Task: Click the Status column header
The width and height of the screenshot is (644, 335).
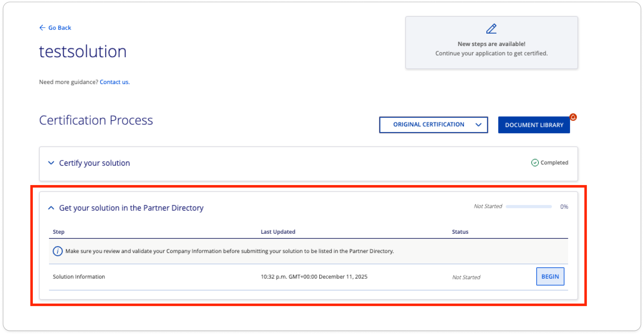Action: 460,232
